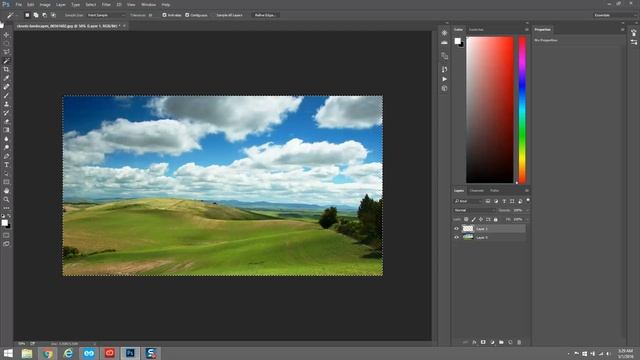Switch to the Swatches tab

476,29
